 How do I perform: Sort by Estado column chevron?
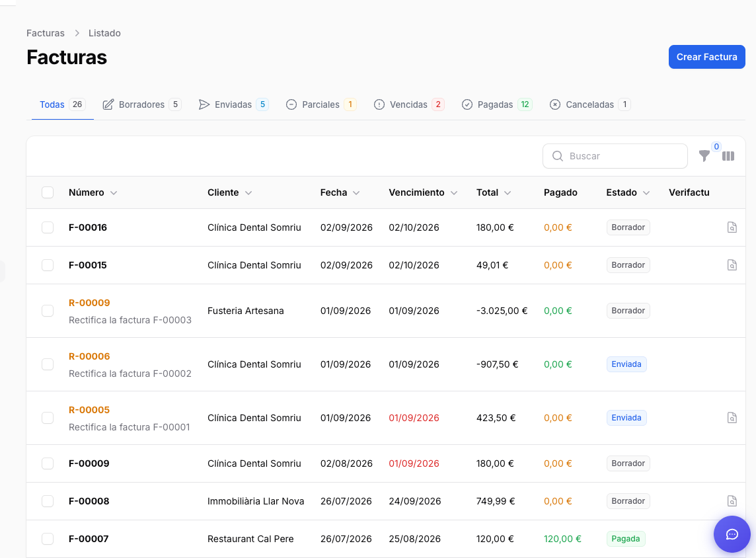point(646,193)
